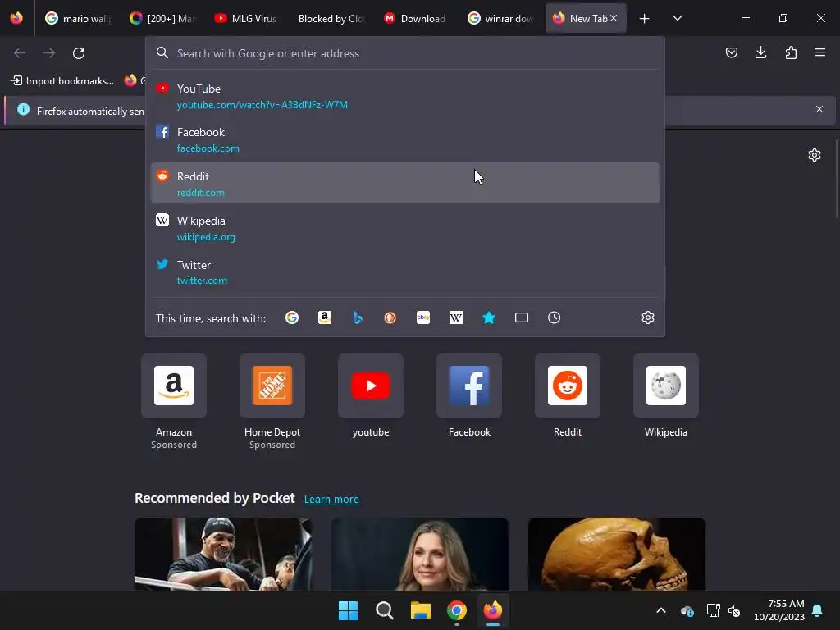Open search settings gear in dropdown
840x630 pixels.
648,317
